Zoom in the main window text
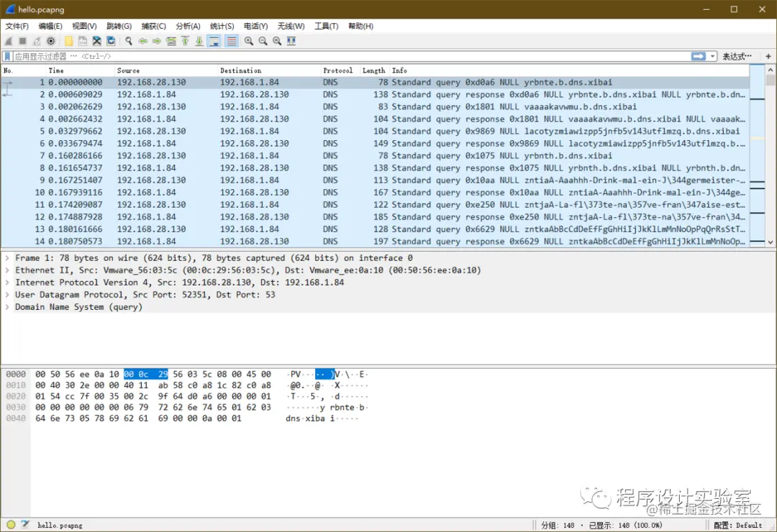This screenshot has width=777, height=532. 249,41
